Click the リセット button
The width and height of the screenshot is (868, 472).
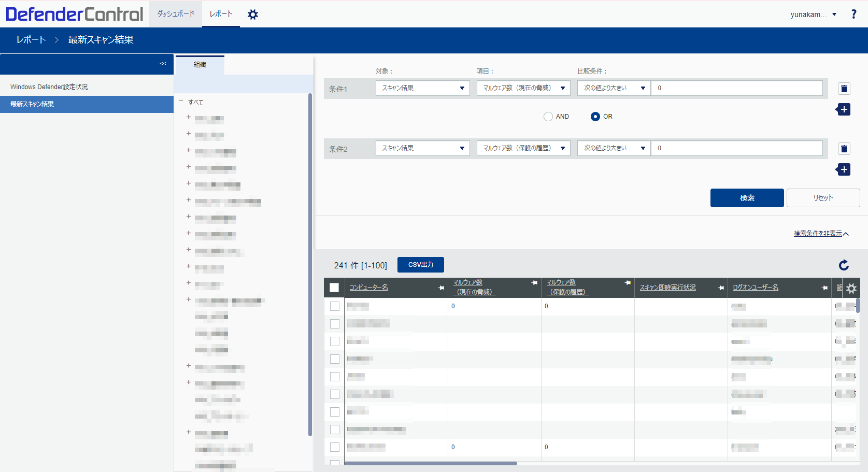click(x=823, y=198)
